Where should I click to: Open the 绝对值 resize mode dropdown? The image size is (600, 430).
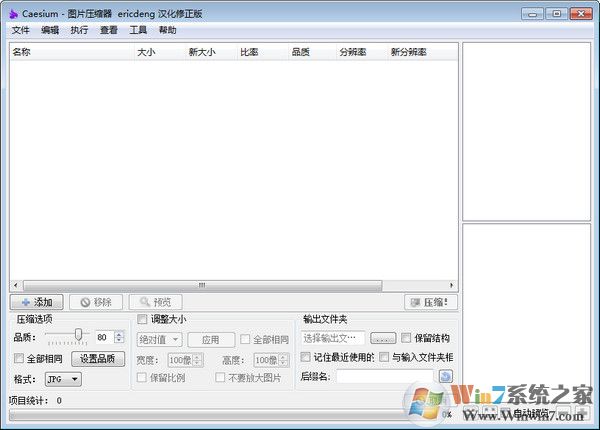pos(160,340)
